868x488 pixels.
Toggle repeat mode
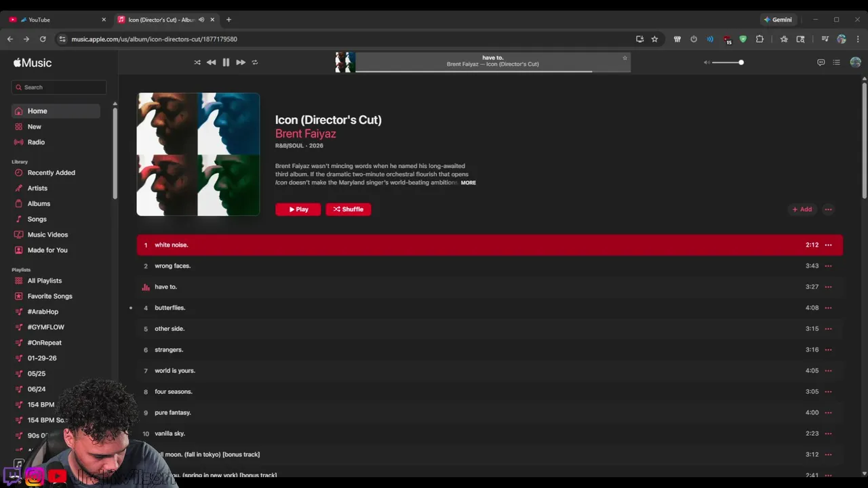coord(255,62)
